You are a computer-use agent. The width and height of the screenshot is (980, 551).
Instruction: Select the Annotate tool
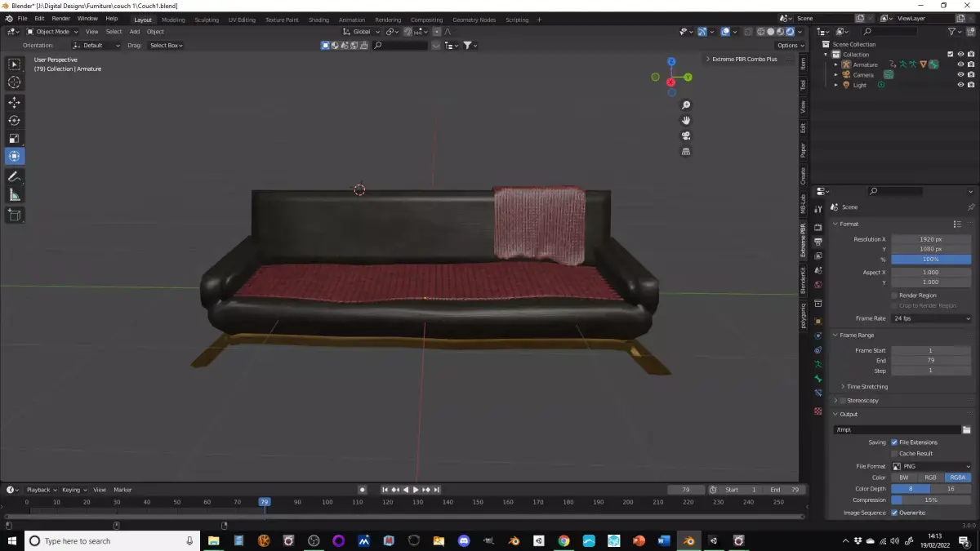pos(14,176)
